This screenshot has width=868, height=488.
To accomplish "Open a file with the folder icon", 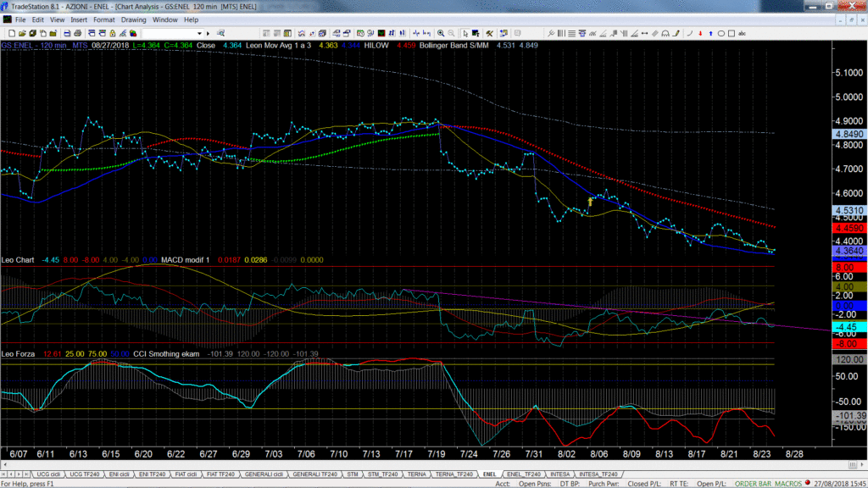I will 22,34.
